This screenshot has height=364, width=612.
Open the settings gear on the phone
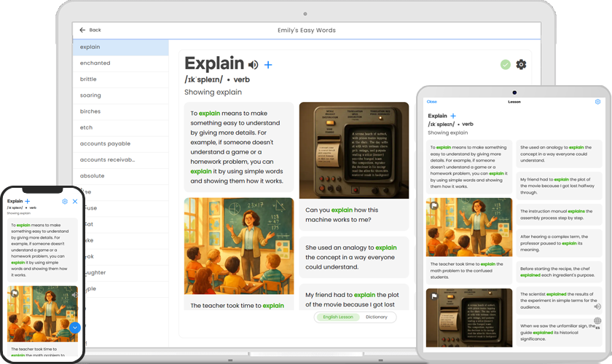pos(65,202)
